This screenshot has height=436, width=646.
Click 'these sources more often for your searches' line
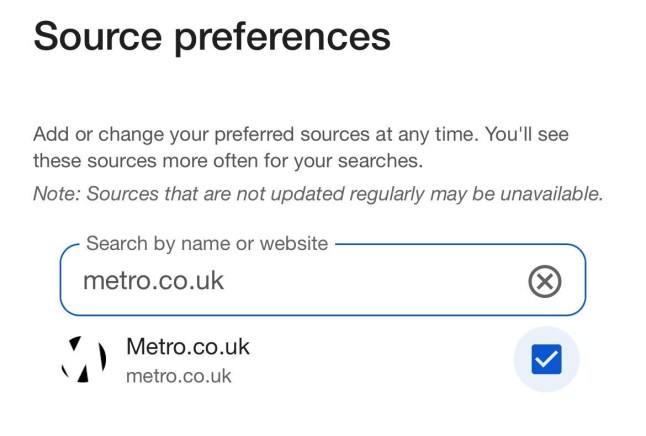(x=228, y=160)
